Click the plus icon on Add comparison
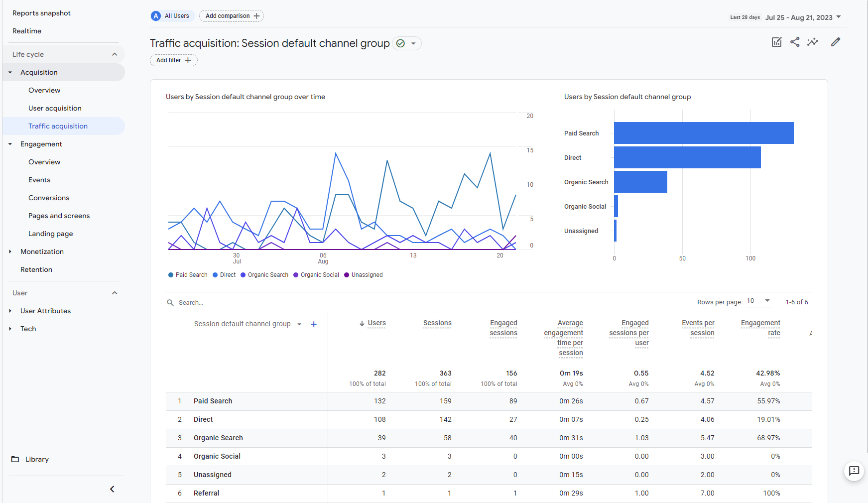The height and width of the screenshot is (503, 868). (x=256, y=16)
